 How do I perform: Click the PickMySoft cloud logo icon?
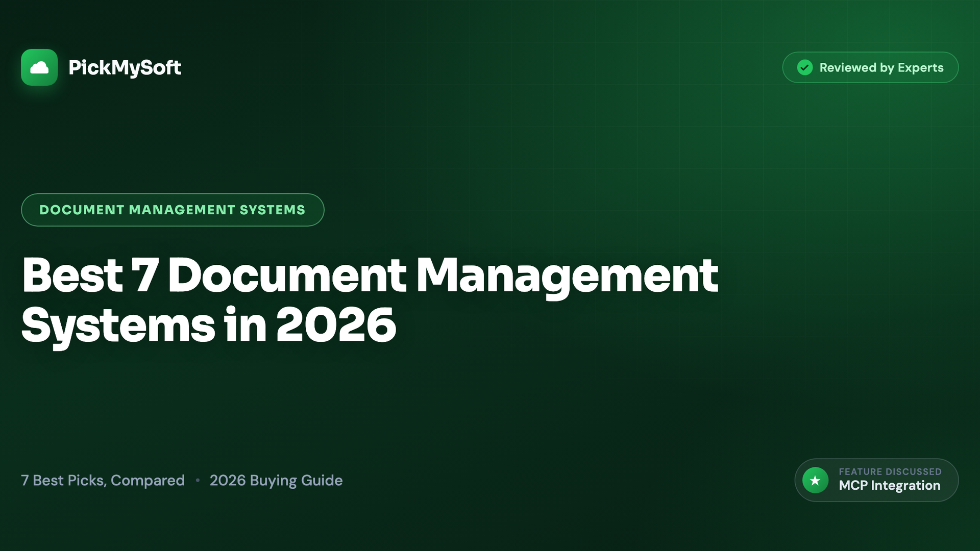click(x=39, y=67)
